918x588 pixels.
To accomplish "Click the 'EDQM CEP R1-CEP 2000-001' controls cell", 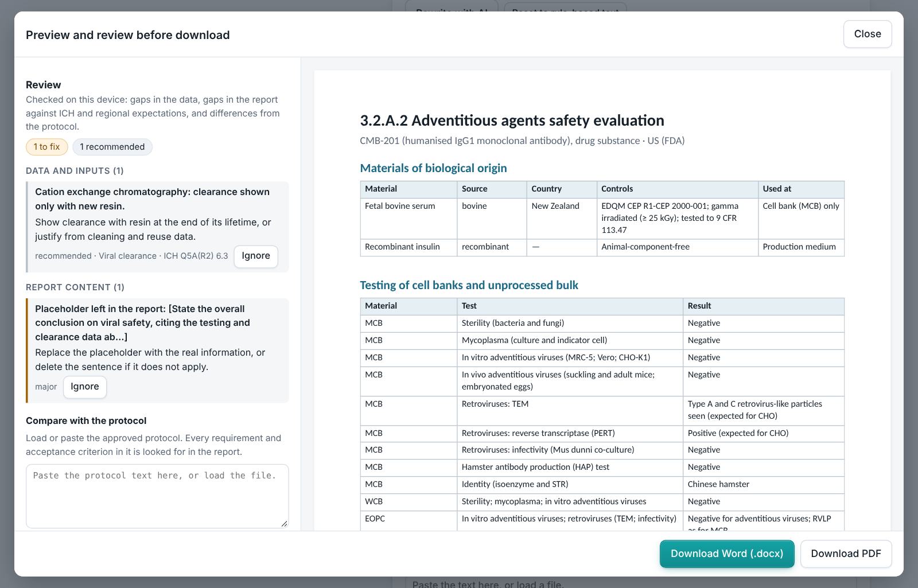I will click(x=677, y=218).
